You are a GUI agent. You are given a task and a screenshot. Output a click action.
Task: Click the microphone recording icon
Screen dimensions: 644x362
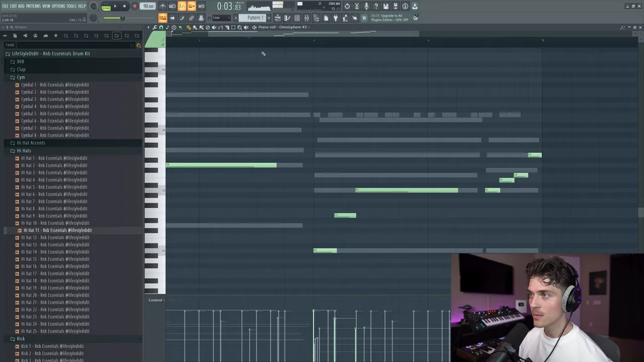point(366,7)
